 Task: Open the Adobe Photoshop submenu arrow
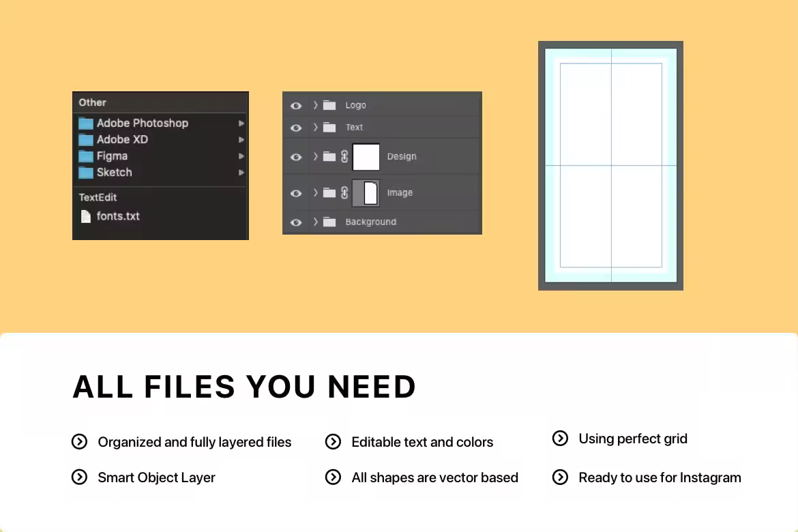tap(241, 123)
